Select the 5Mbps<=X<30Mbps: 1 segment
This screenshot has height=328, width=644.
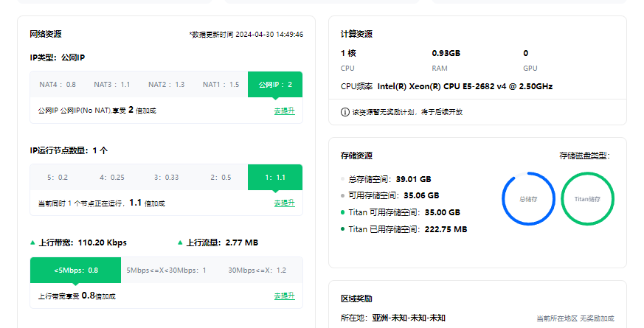click(166, 270)
